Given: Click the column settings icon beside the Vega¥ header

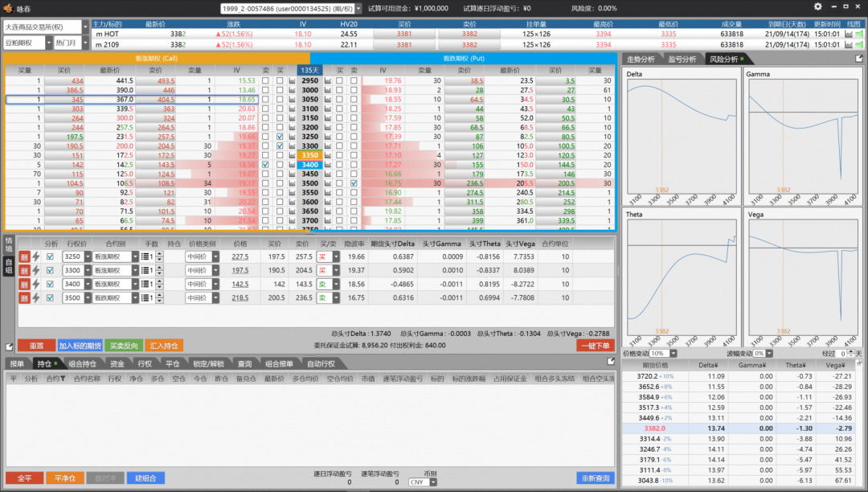Looking at the screenshot, I should pyautogui.click(x=859, y=363).
